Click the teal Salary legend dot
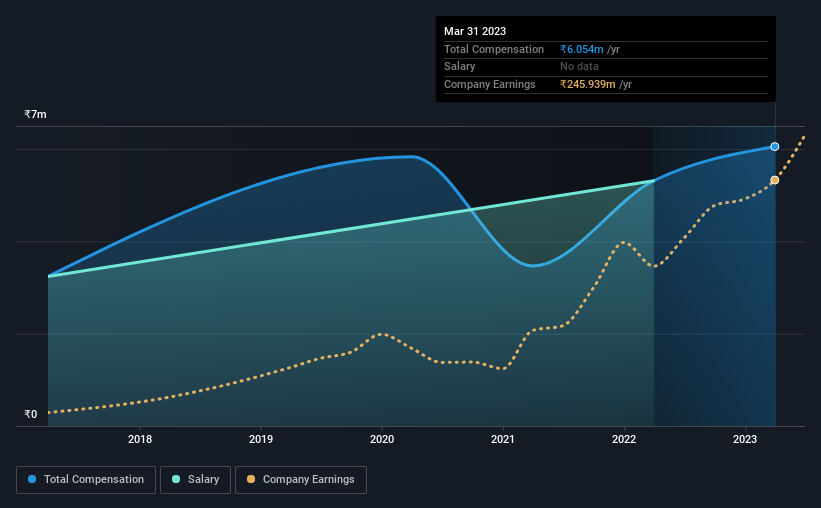The image size is (821, 508). point(176,479)
